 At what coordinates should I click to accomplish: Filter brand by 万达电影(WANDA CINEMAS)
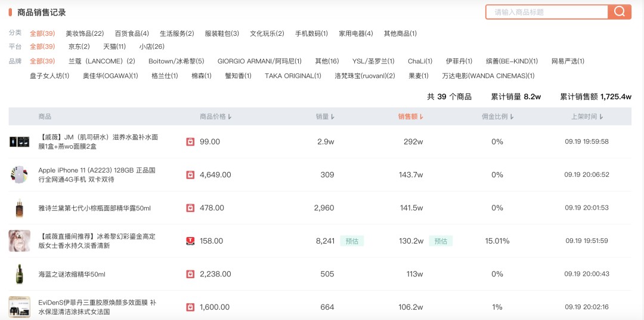(x=488, y=76)
